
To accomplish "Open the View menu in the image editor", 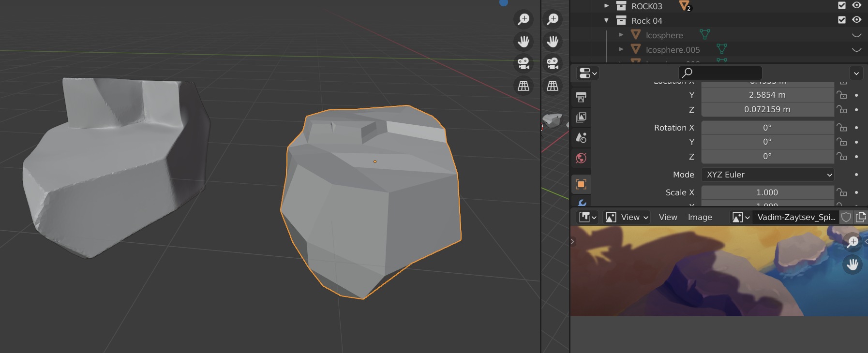I will [x=668, y=217].
